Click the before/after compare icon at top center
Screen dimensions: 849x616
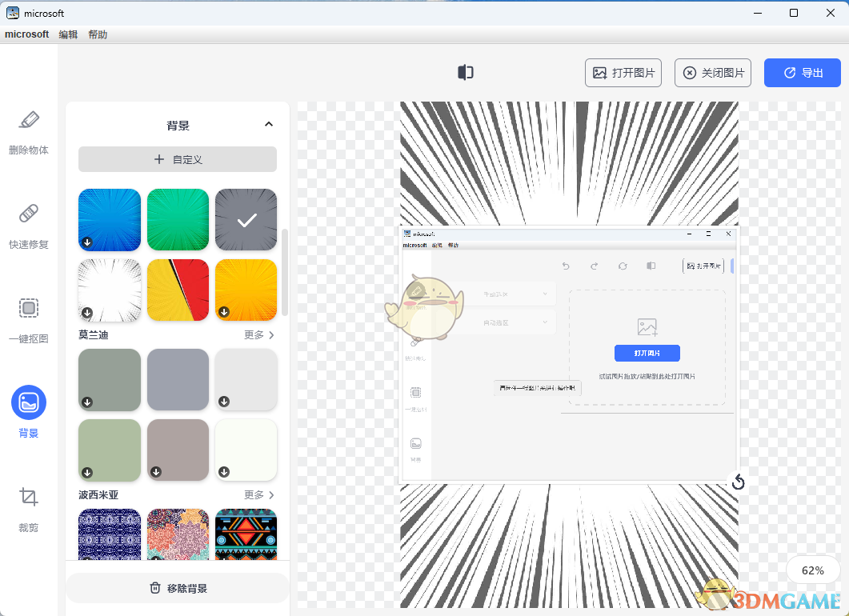coord(465,72)
